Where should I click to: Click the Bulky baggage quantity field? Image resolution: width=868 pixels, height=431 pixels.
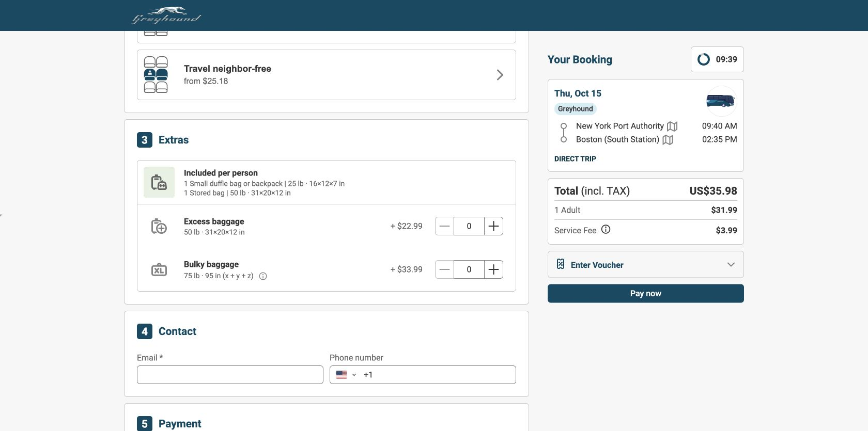coord(469,269)
